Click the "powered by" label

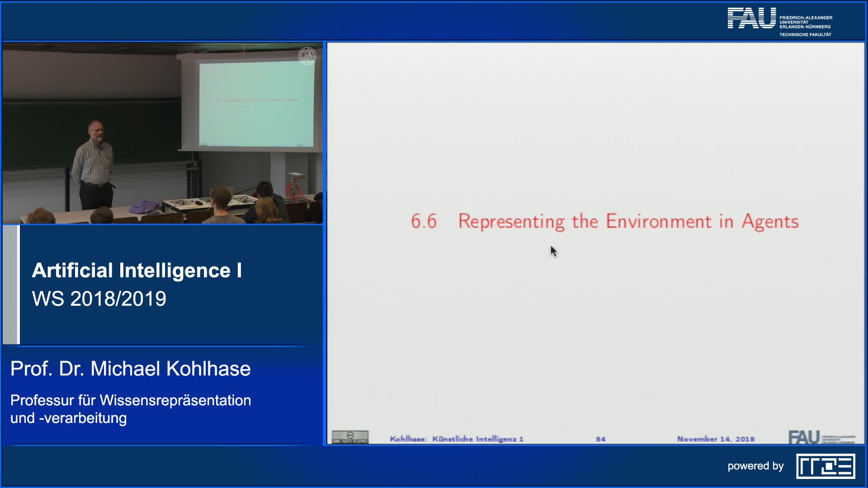pos(755,466)
